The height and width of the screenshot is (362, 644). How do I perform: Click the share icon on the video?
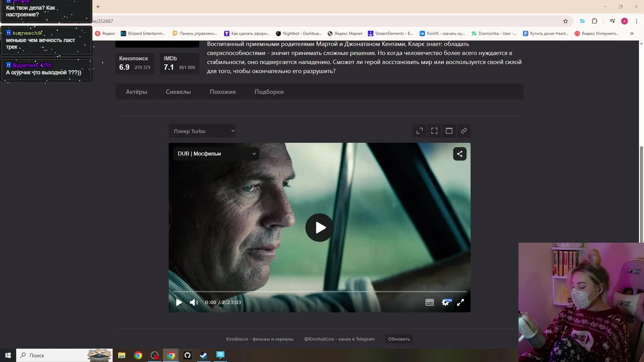click(x=460, y=154)
